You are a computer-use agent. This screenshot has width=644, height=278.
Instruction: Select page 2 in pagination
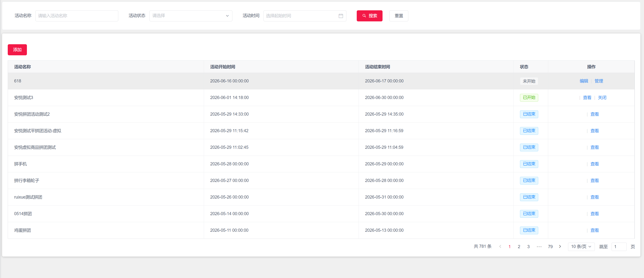[x=519, y=246]
